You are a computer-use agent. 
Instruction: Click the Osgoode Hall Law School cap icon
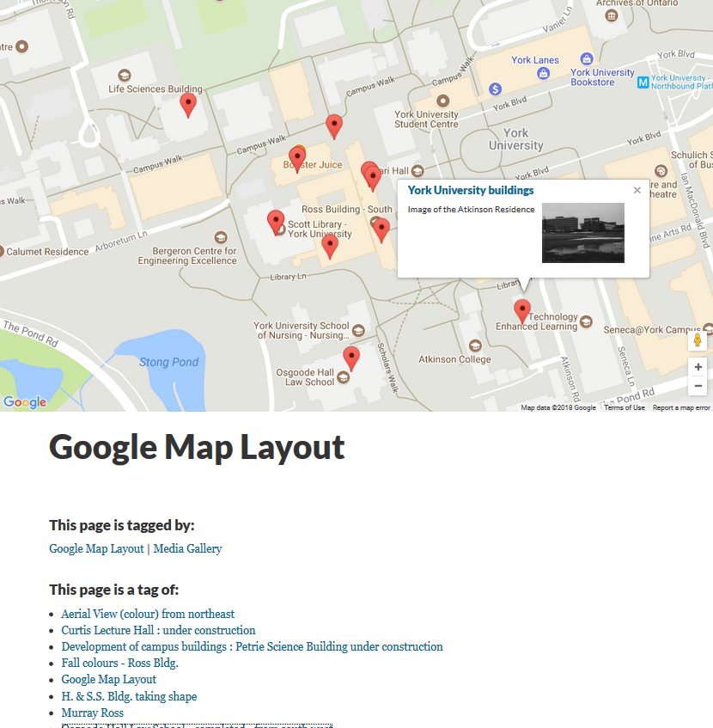coord(344,377)
